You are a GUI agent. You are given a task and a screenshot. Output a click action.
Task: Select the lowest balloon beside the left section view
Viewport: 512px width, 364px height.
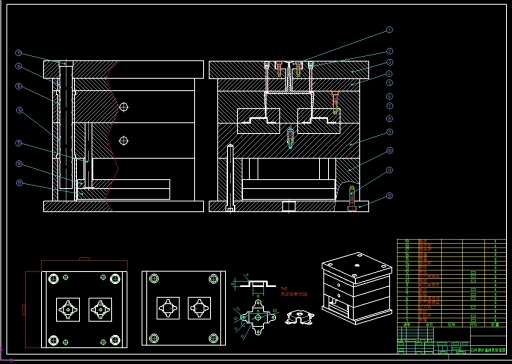[x=19, y=183]
